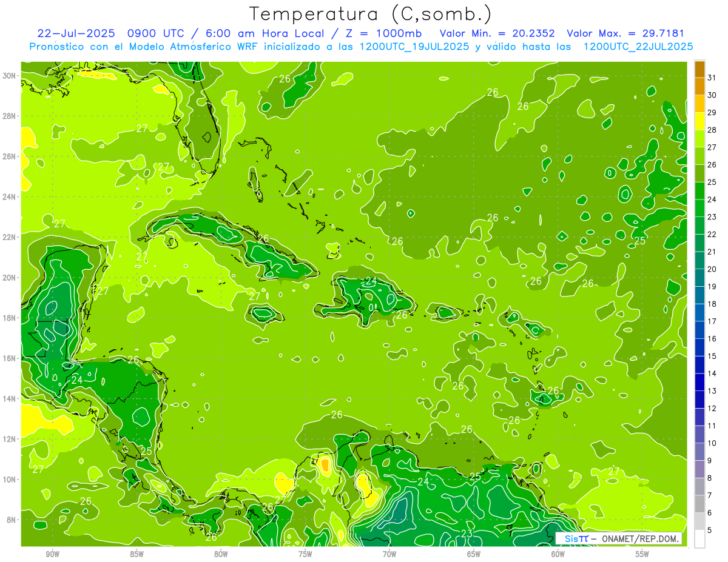
Task: Click latitude axis label '22N'
Action: [x=9, y=237]
